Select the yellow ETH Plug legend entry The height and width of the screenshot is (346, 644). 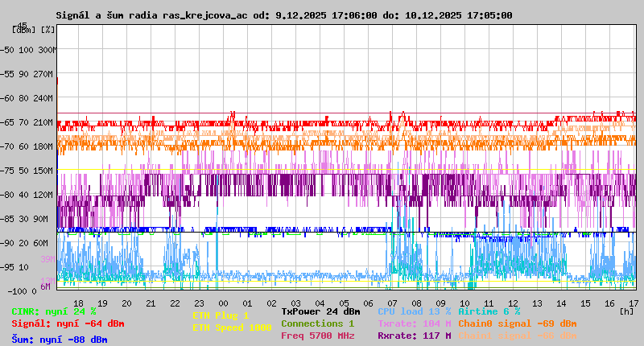[221, 315]
